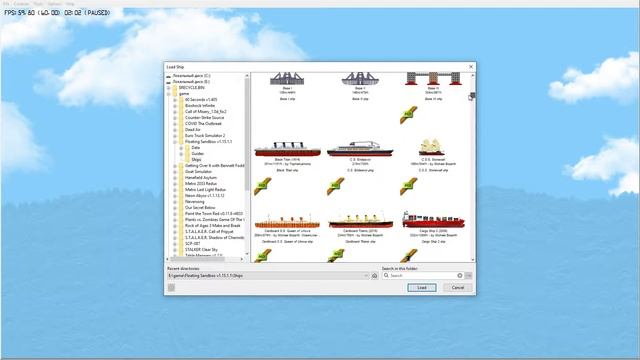Select the local disk (E:) tree row
640x360 pixels.
(191, 82)
